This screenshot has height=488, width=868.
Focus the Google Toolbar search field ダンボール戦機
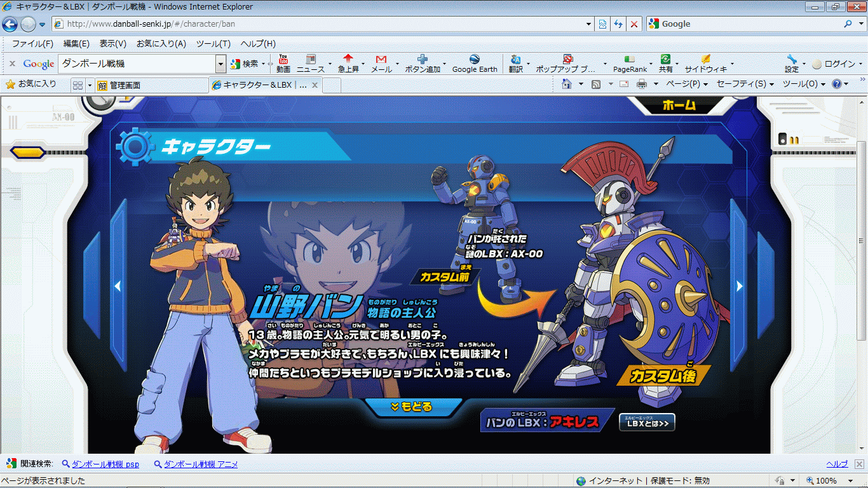[137, 64]
